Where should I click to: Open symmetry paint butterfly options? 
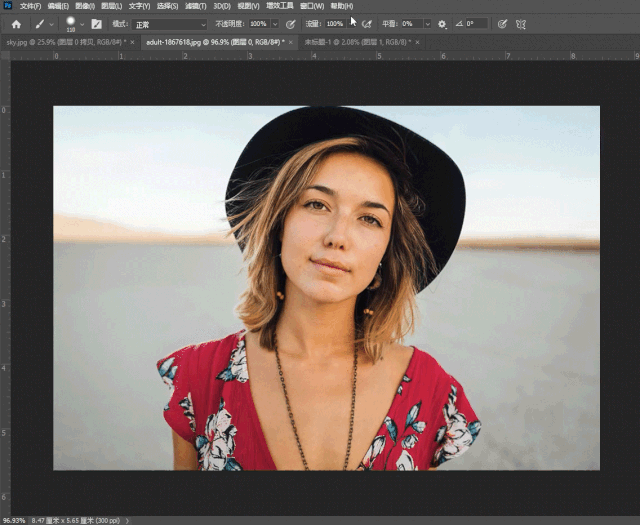pos(520,24)
